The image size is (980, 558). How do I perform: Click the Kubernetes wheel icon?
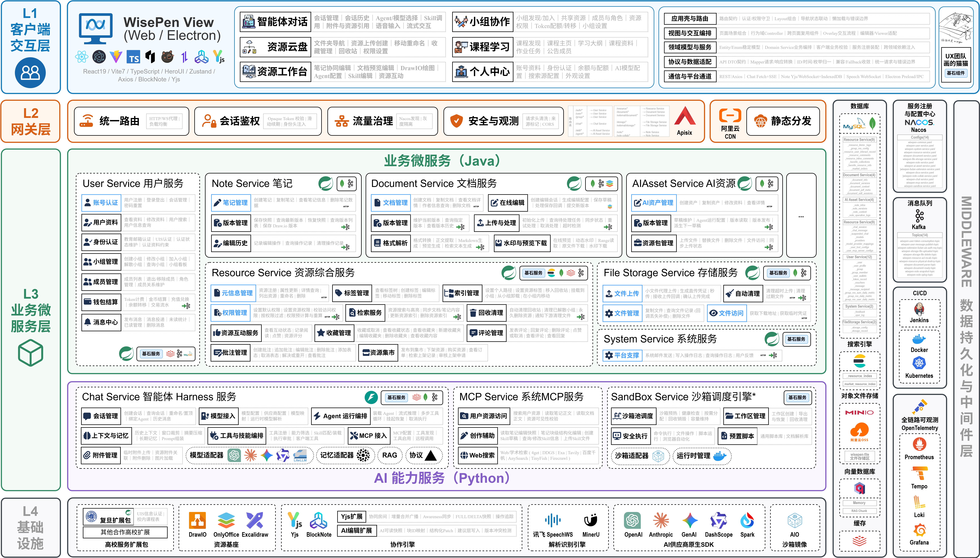point(919,363)
